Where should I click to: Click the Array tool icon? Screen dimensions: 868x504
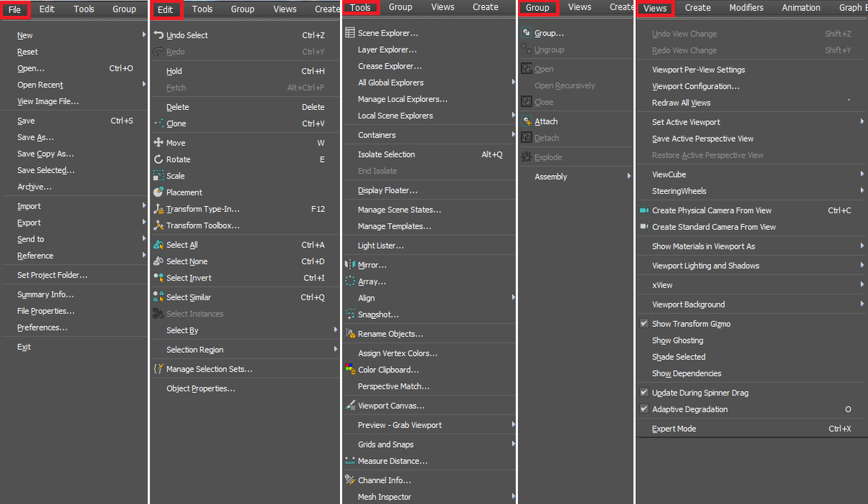coord(350,282)
